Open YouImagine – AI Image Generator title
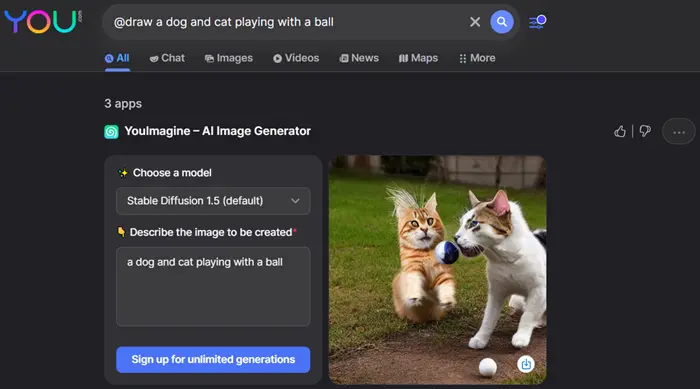 coord(217,131)
